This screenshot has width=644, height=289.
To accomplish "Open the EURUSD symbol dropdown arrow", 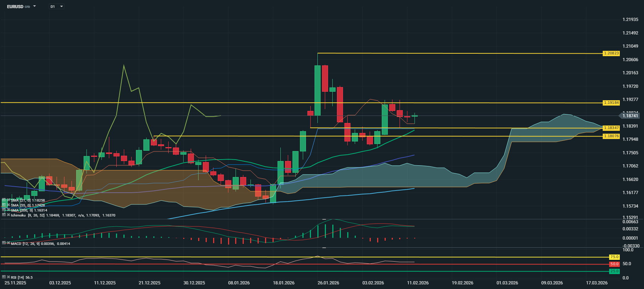I will click(35, 6).
